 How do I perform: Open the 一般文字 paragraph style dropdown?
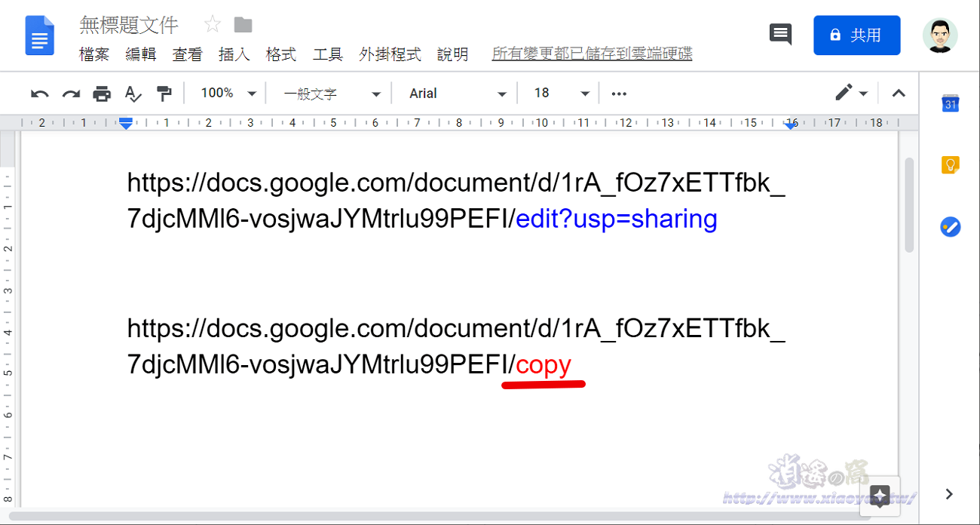point(332,94)
